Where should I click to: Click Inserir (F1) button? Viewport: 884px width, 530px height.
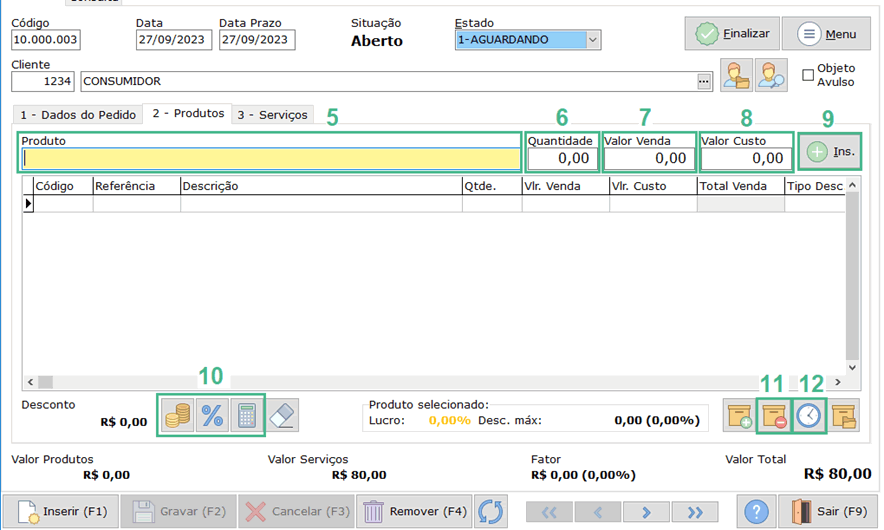61,511
